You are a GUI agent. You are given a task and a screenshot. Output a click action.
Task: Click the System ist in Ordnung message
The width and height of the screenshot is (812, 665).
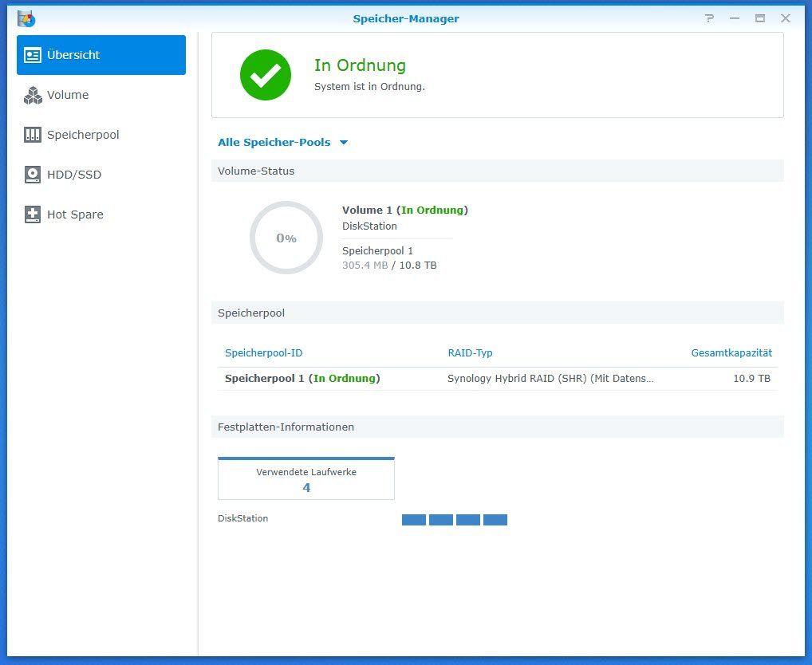(370, 87)
